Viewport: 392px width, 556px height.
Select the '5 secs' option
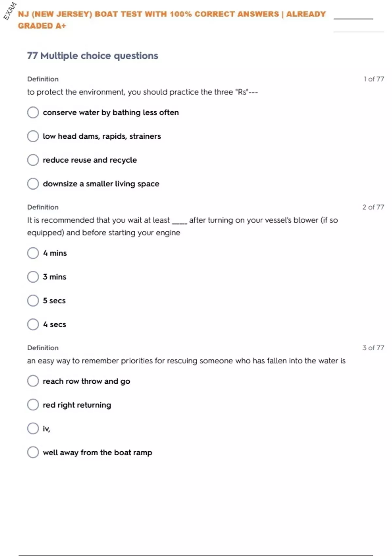[x=33, y=301]
